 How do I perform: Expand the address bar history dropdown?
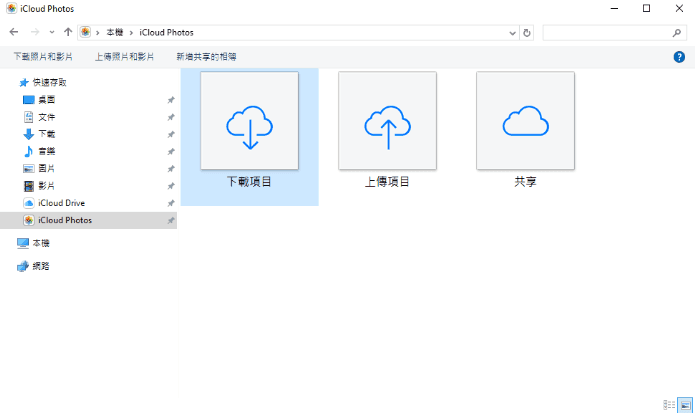tap(512, 33)
